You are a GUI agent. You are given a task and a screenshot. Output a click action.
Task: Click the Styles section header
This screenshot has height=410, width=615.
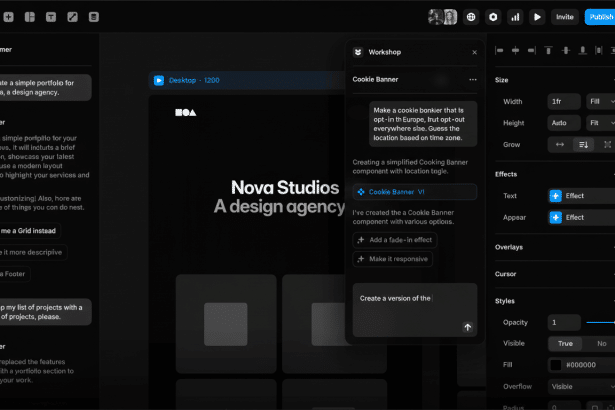(x=505, y=301)
